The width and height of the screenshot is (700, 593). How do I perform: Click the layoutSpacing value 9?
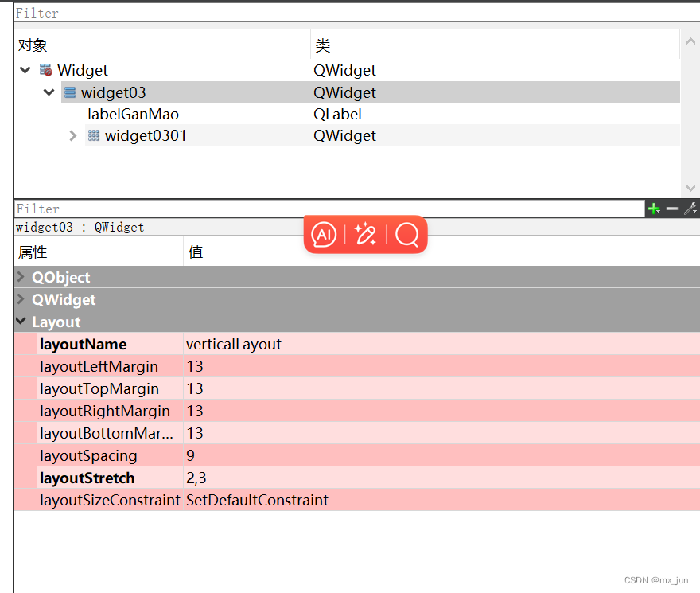point(191,455)
